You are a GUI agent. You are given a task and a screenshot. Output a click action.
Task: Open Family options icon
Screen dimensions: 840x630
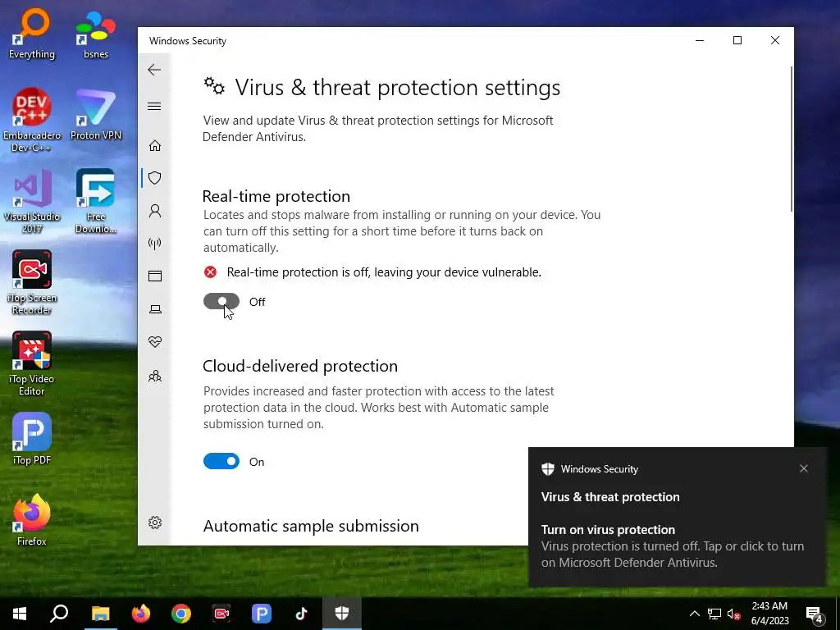155,376
